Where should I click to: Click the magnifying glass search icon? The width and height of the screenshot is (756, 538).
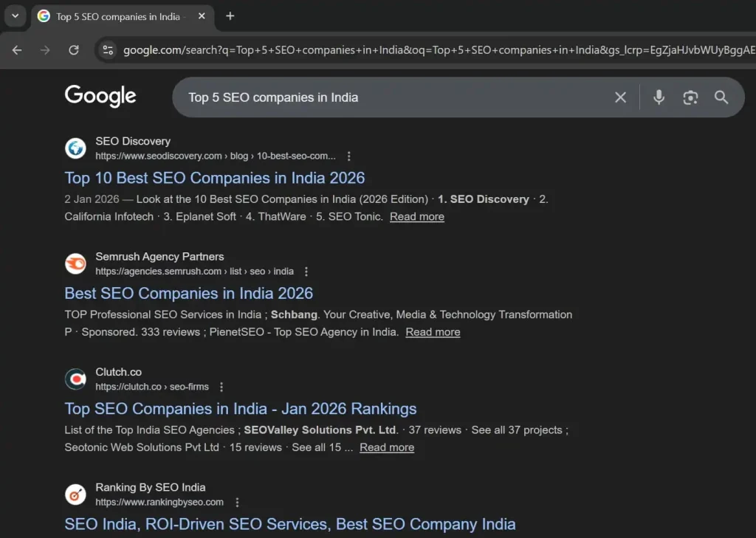point(721,97)
